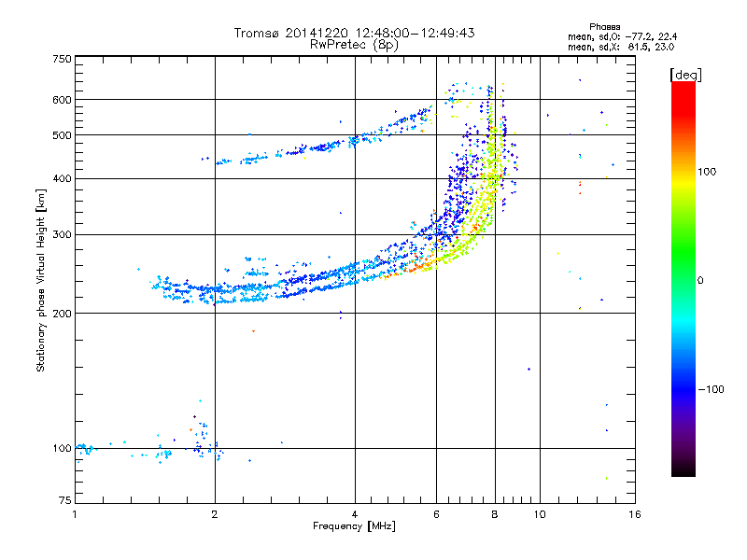747x560 pixels.
Task: Click the 'Frequency [MHz]' axis title
Action: 354,526
